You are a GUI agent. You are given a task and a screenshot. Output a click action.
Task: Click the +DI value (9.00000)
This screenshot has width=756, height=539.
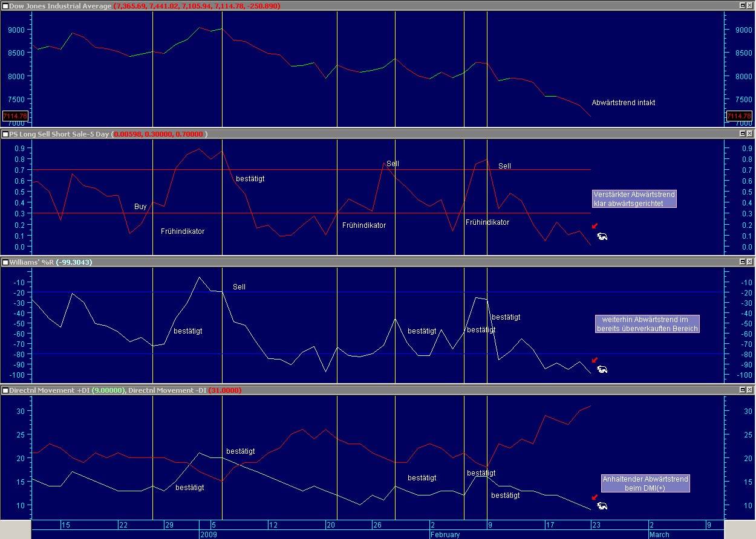[109, 390]
